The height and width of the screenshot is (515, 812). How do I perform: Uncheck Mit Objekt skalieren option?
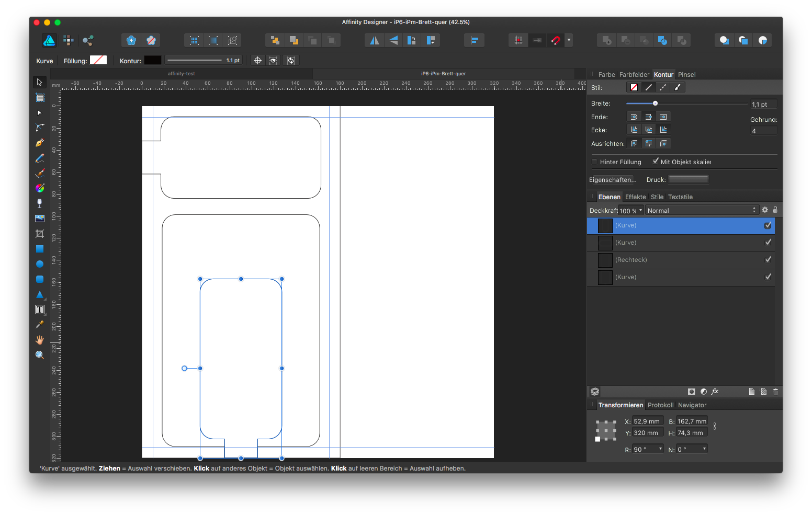[656, 162]
